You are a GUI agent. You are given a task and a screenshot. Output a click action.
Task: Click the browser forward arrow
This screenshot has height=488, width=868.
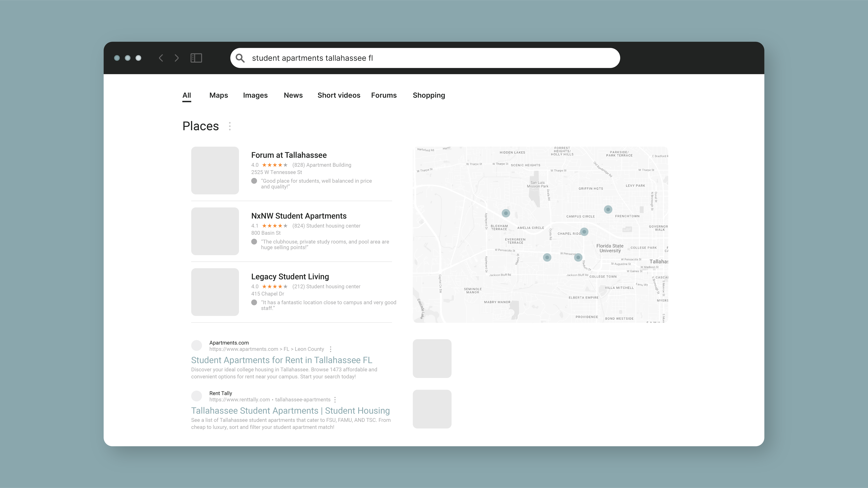[177, 58]
